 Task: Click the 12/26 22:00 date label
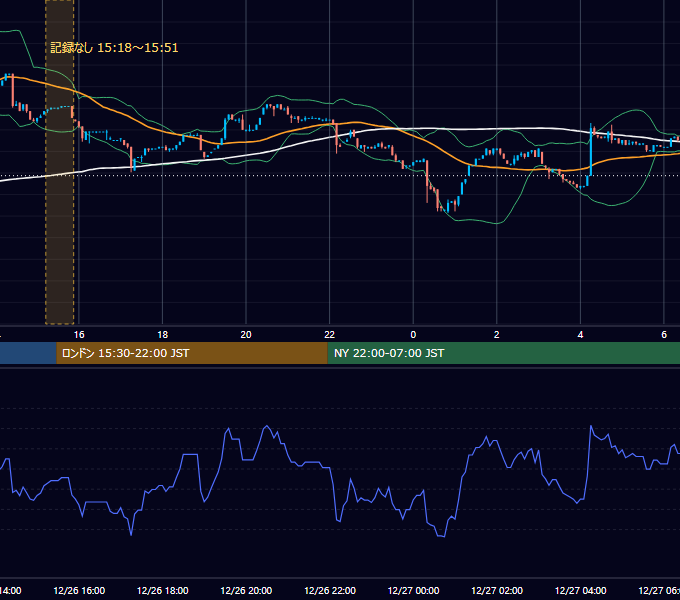pos(330,590)
